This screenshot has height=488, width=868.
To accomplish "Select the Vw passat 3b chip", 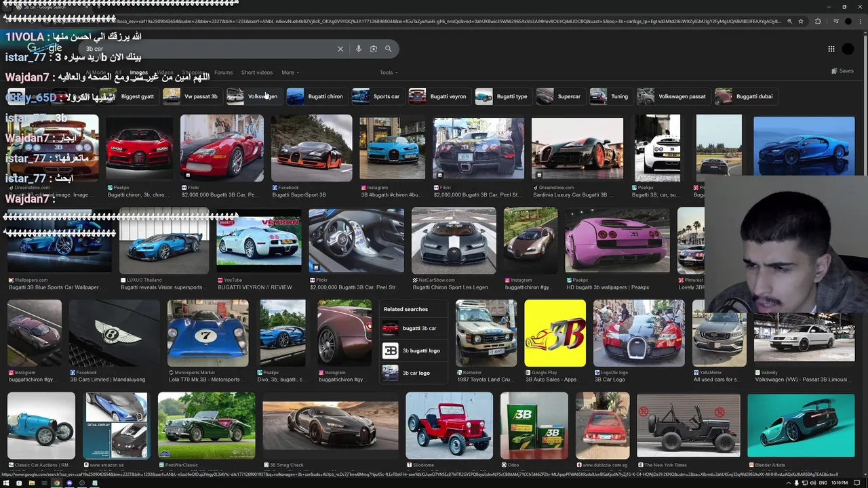I will point(191,96).
